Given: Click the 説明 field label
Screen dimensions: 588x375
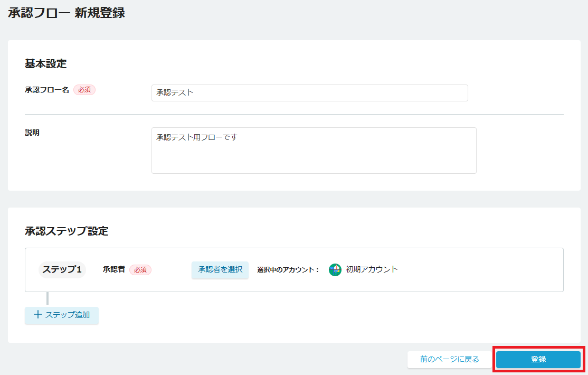Looking at the screenshot, I should point(32,133).
